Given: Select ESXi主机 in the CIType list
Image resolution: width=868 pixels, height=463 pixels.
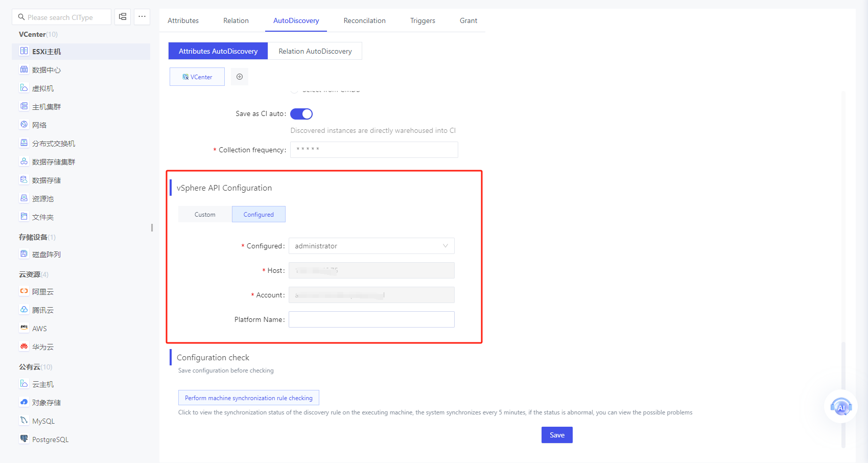Looking at the screenshot, I should [81, 51].
